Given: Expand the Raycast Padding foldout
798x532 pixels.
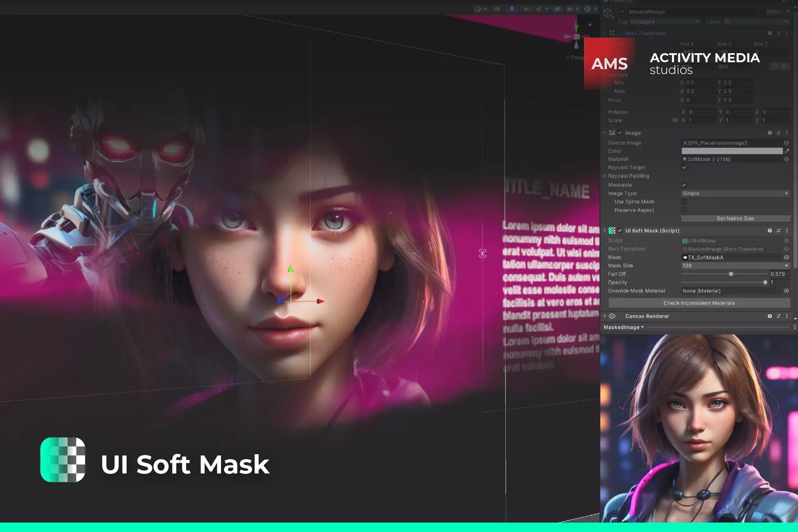Looking at the screenshot, I should tap(605, 176).
